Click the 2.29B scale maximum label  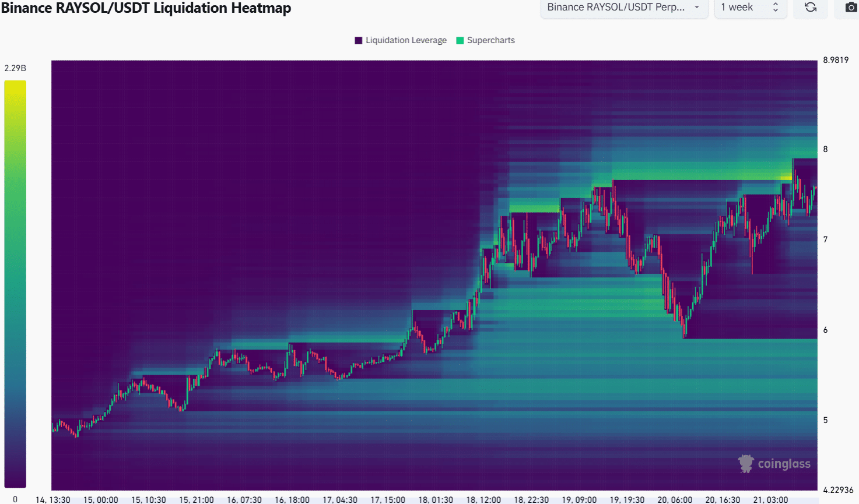point(15,68)
